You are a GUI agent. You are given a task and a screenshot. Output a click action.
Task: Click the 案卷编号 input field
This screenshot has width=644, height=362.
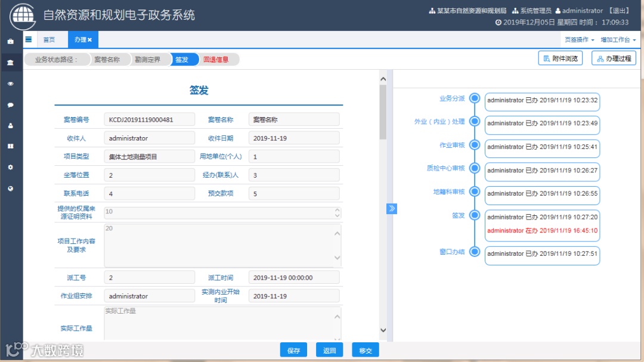150,119
